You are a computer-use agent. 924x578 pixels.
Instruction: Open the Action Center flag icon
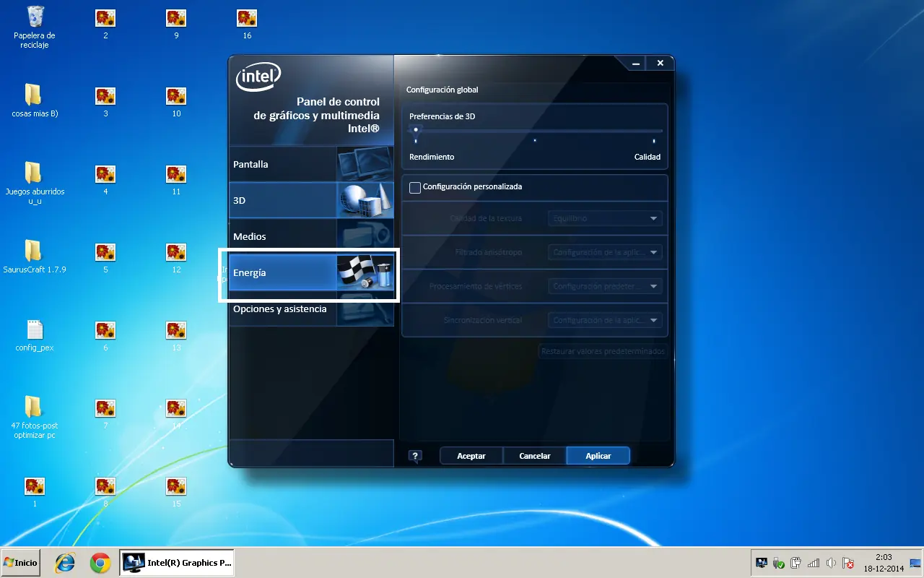(x=848, y=563)
